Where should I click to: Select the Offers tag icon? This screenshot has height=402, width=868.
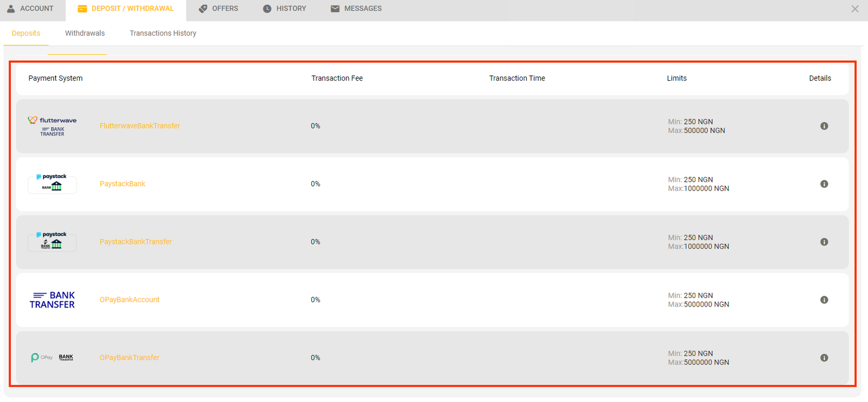tap(202, 8)
